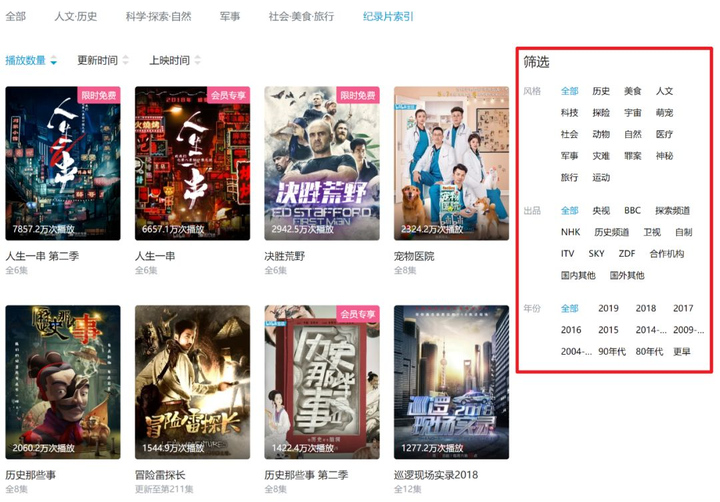Viewport: 720px width, 502px height.
Task: Filter style by 历史
Action: 601,91
